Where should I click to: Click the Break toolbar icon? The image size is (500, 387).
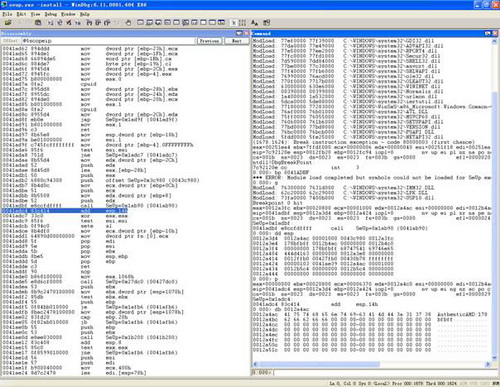coord(77,23)
